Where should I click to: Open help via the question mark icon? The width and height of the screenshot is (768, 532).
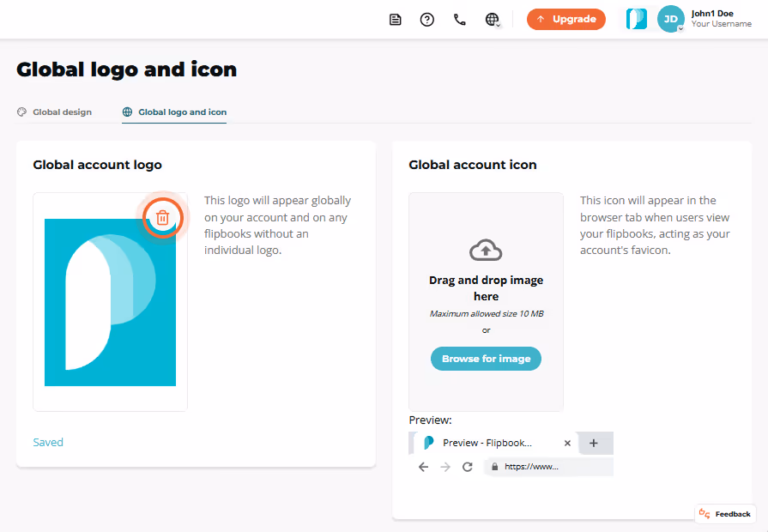tap(427, 20)
